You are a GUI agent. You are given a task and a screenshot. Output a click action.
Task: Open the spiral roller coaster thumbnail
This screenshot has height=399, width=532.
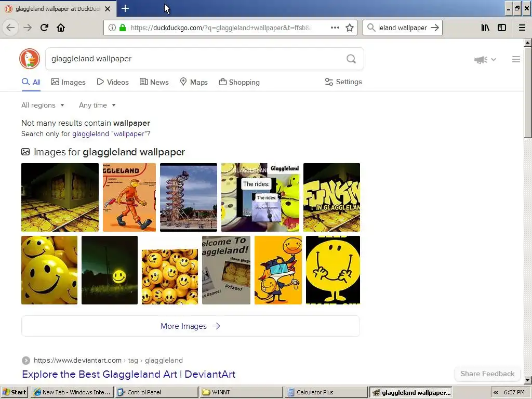188,197
